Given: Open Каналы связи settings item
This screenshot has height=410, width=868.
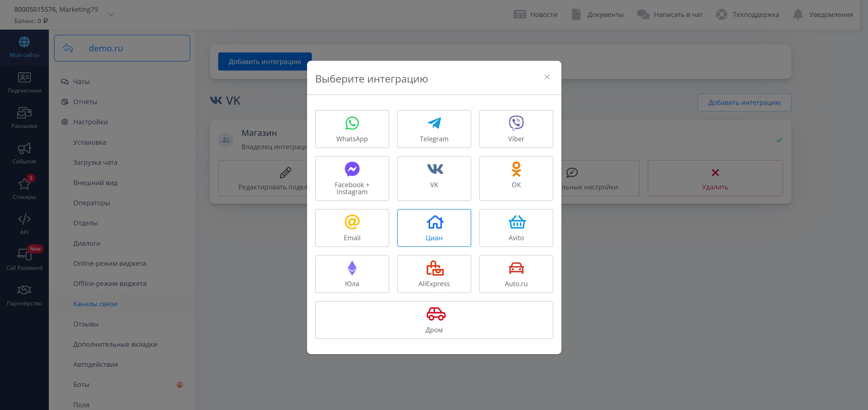Looking at the screenshot, I should pyautogui.click(x=95, y=304).
